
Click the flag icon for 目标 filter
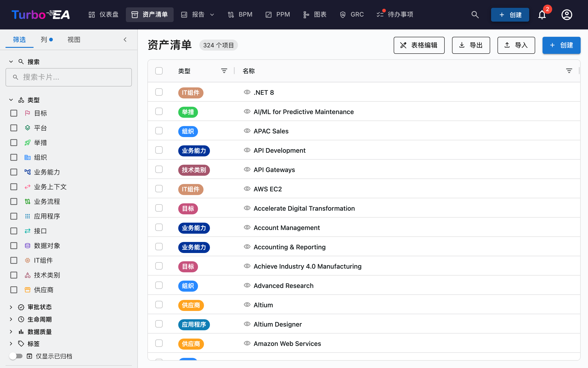click(28, 113)
